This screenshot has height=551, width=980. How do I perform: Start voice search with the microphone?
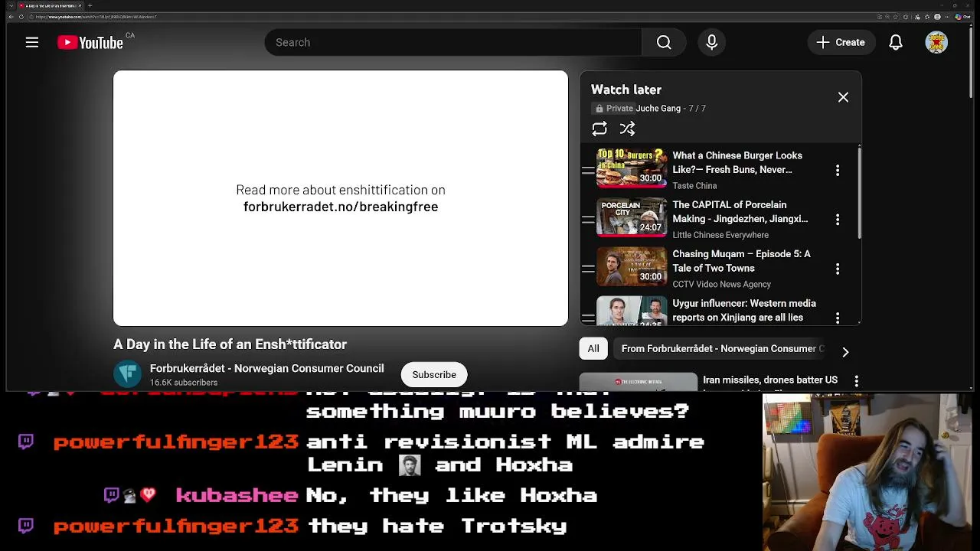tap(712, 42)
